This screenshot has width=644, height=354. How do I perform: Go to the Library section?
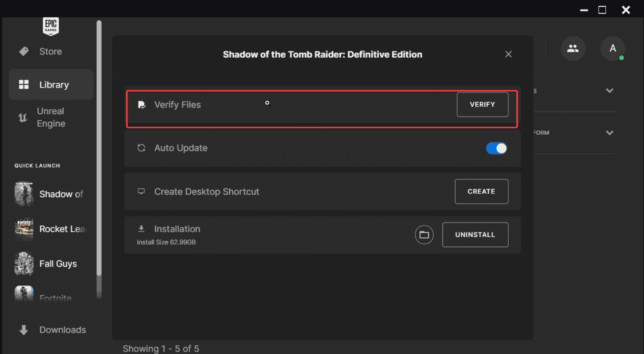coord(51,84)
